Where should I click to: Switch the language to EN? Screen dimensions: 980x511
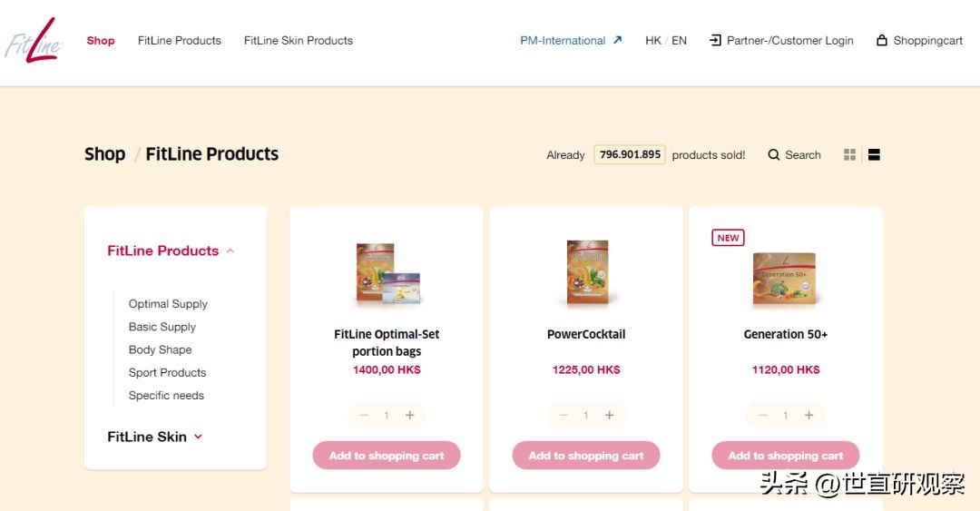(x=679, y=41)
